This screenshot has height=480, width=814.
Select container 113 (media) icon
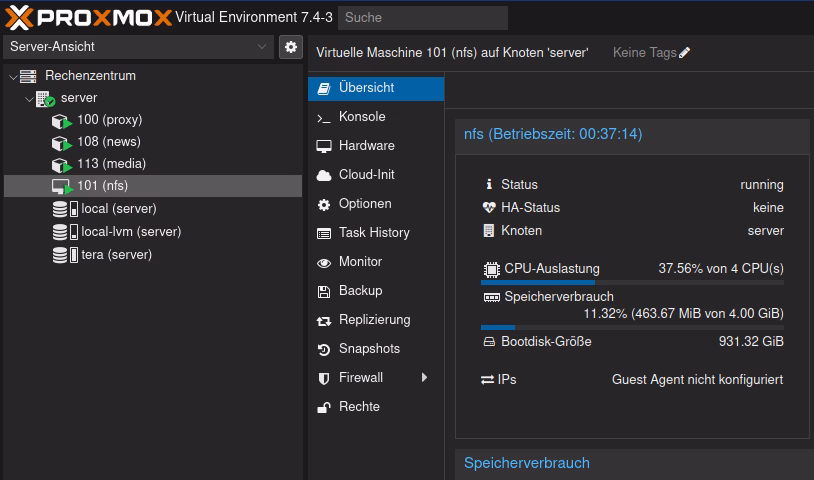pyautogui.click(x=62, y=165)
